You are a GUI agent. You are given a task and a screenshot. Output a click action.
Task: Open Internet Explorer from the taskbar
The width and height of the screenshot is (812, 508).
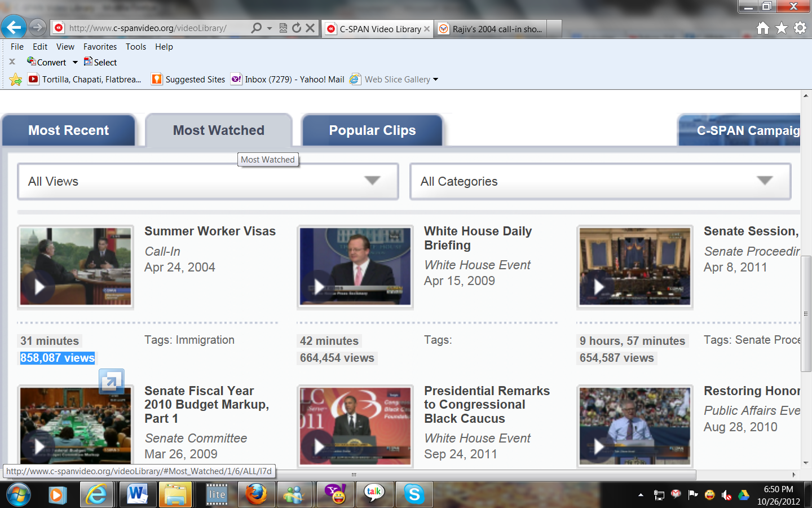[x=96, y=495]
